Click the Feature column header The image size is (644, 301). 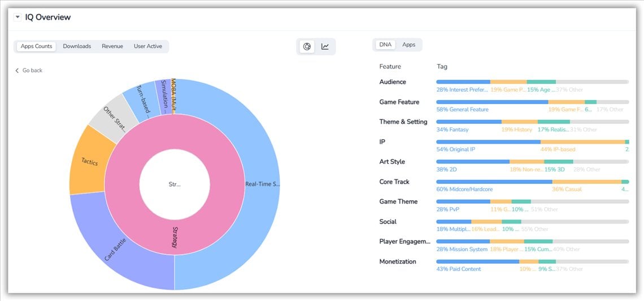(390, 67)
